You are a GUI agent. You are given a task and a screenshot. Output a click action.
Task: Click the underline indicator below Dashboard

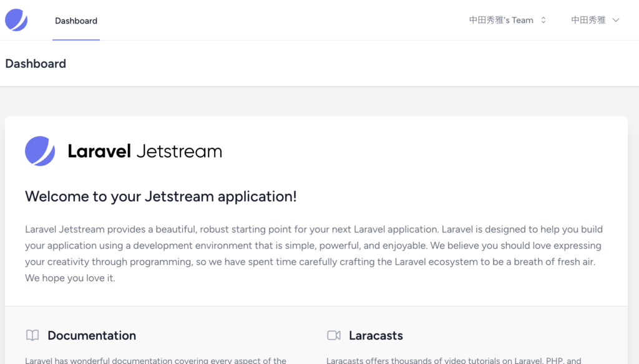(76, 40)
